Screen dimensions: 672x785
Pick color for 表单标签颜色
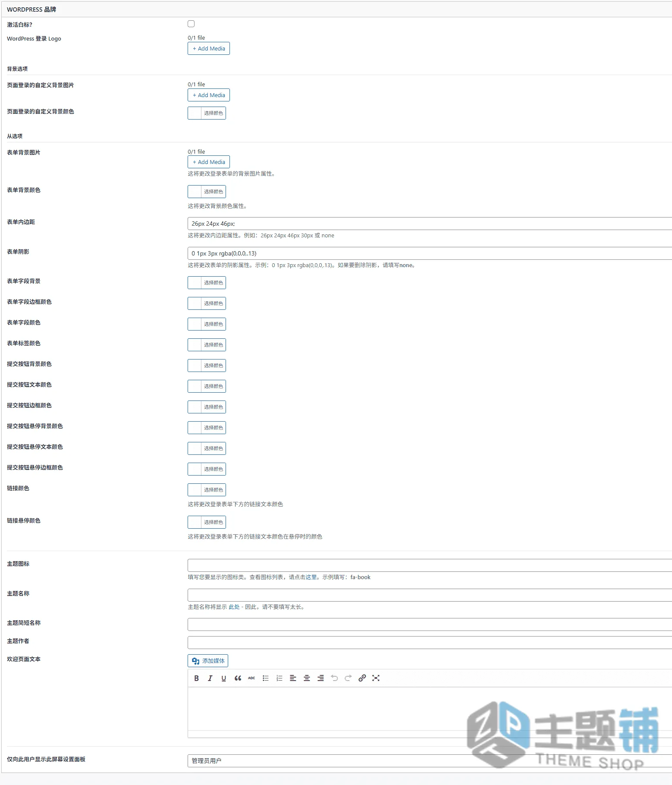point(207,345)
